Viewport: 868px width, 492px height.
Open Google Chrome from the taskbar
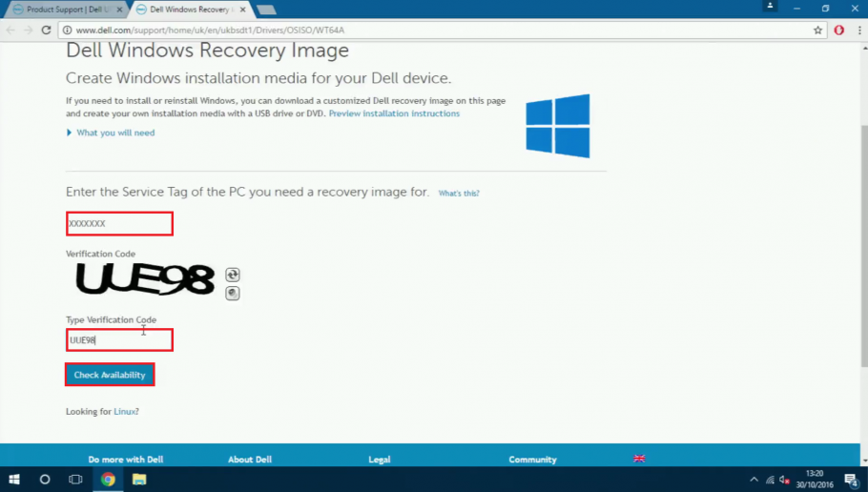pyautogui.click(x=108, y=480)
